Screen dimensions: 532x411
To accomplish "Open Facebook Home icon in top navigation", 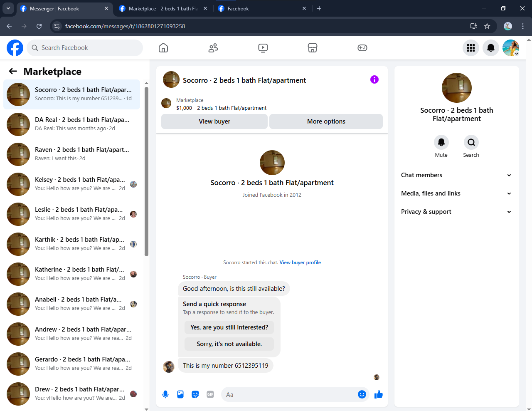I will pyautogui.click(x=163, y=48).
